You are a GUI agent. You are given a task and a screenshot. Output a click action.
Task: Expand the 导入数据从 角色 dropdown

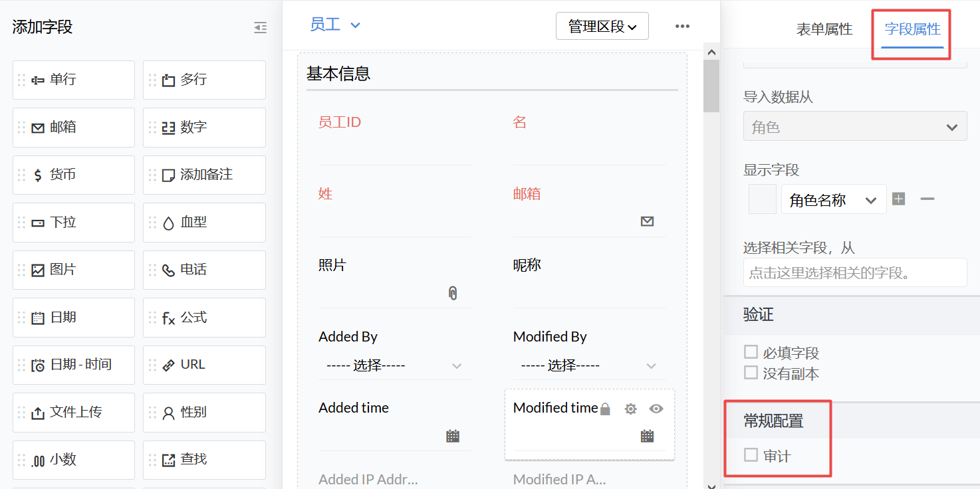855,126
